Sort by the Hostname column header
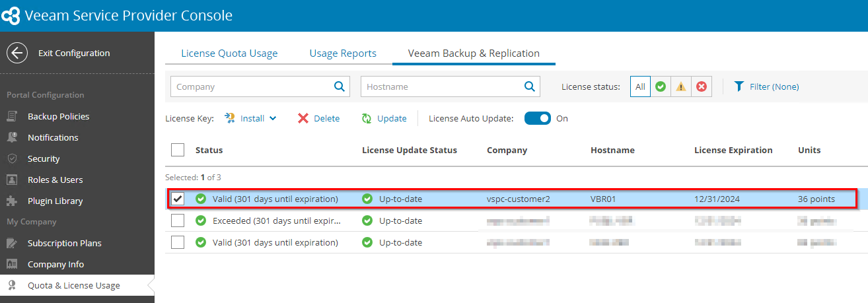The width and height of the screenshot is (868, 303). tap(612, 150)
